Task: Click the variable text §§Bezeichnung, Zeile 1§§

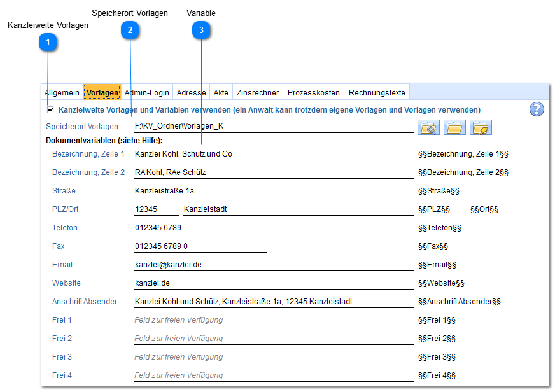Action: 463,154
